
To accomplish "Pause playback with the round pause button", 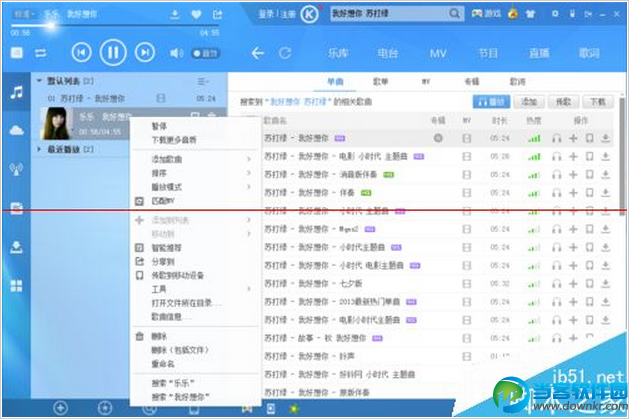I will tap(113, 53).
